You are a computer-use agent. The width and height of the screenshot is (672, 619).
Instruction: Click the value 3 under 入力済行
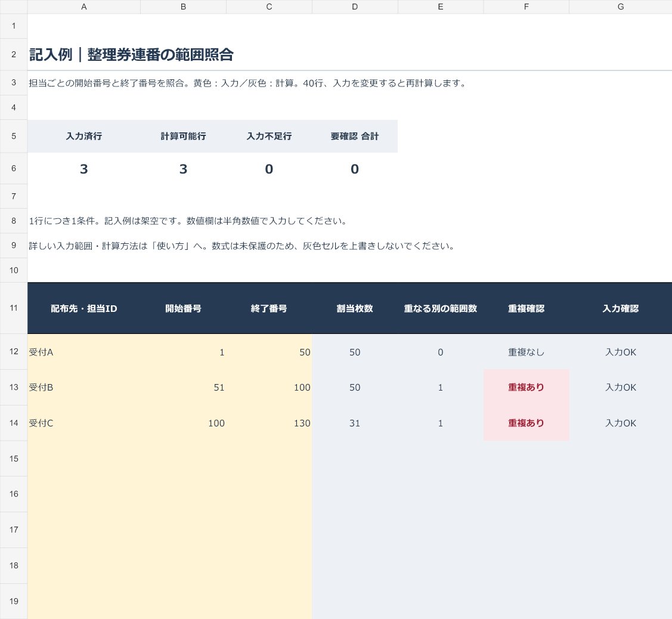[84, 169]
